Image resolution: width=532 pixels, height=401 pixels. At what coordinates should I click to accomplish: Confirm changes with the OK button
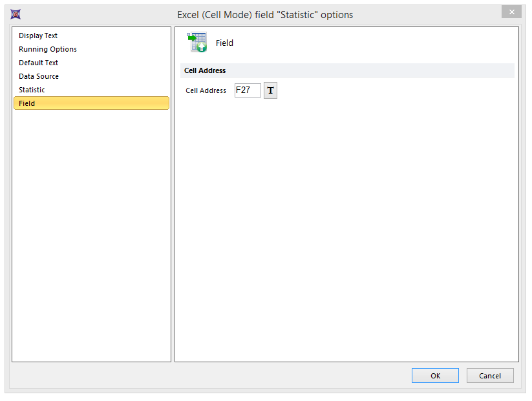click(435, 376)
